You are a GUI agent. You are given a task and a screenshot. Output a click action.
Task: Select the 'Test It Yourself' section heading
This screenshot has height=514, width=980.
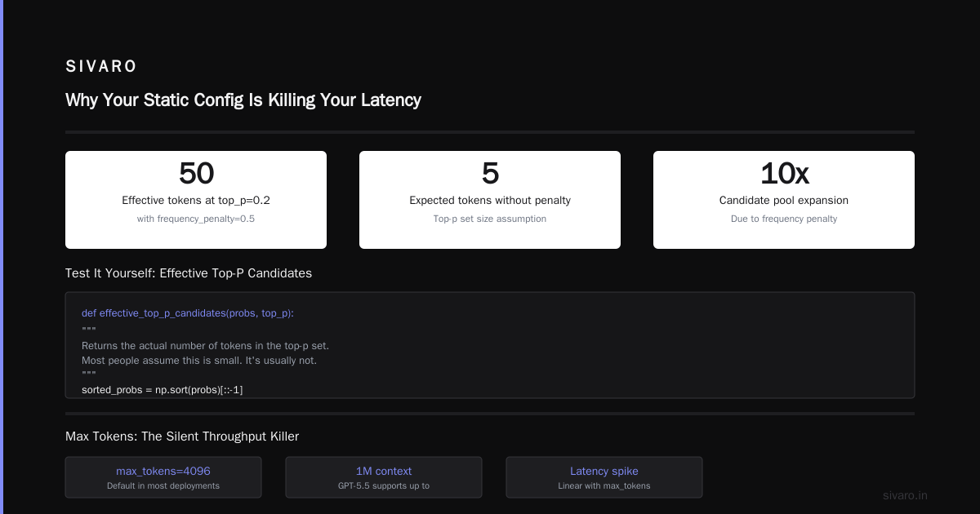pos(189,273)
